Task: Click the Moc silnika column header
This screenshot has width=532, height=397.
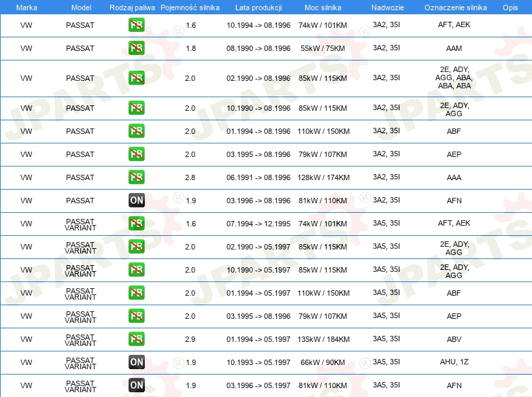Action: coord(323,7)
